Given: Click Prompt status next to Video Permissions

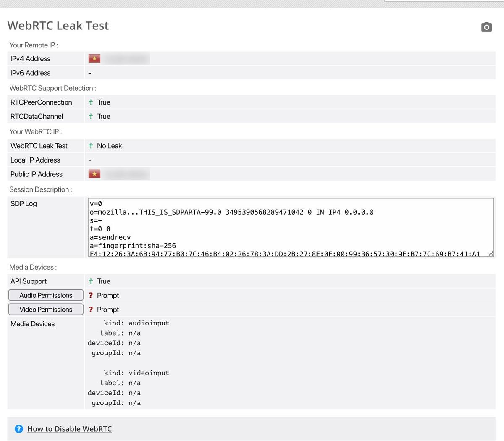Looking at the screenshot, I should coord(108,310).
